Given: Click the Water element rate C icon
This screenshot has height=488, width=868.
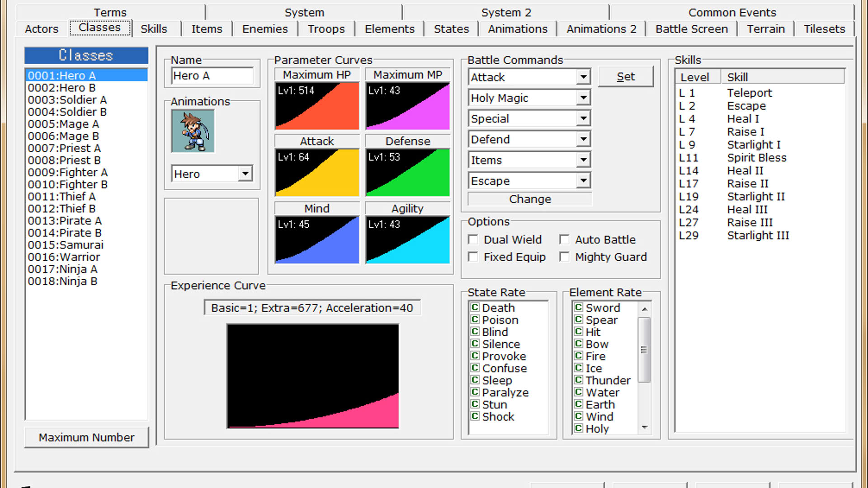Looking at the screenshot, I should 578,392.
